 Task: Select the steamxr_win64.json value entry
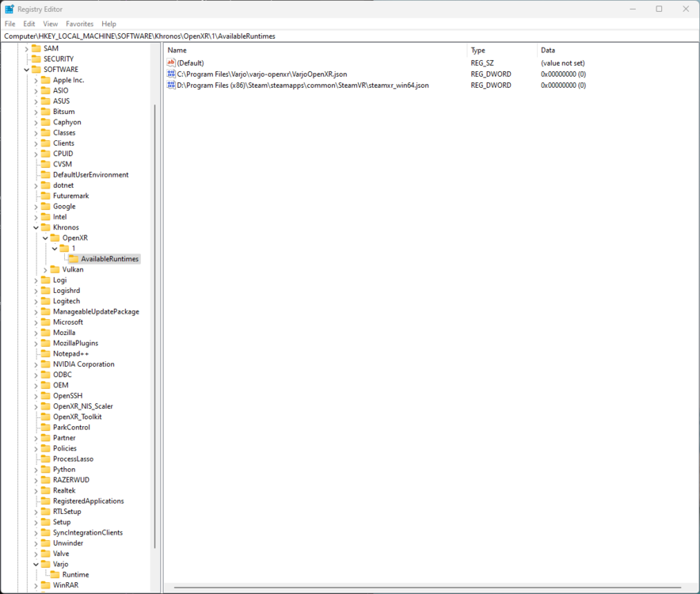302,86
